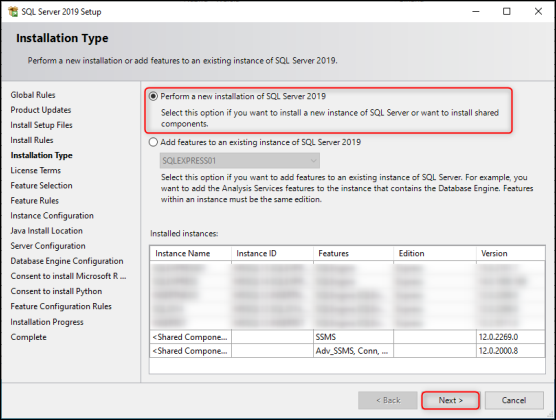This screenshot has height=420, width=556.
Task: Select Feature Selection step in sidebar
Action: (x=41, y=186)
